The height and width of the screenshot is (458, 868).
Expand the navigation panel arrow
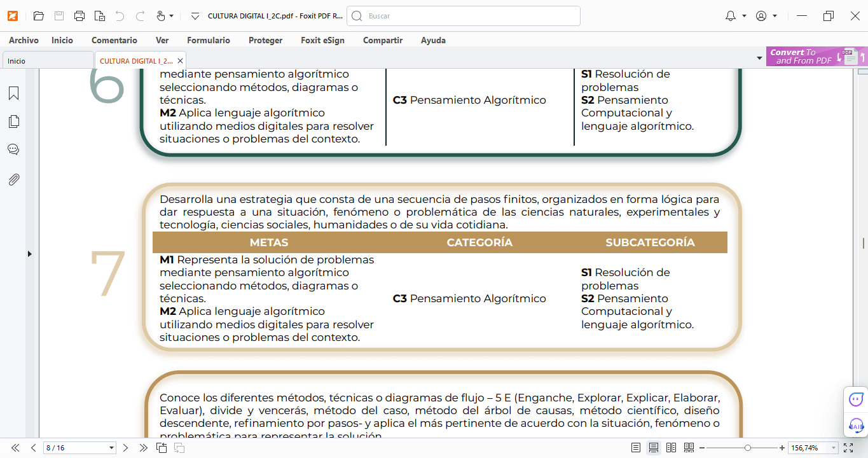tap(30, 254)
